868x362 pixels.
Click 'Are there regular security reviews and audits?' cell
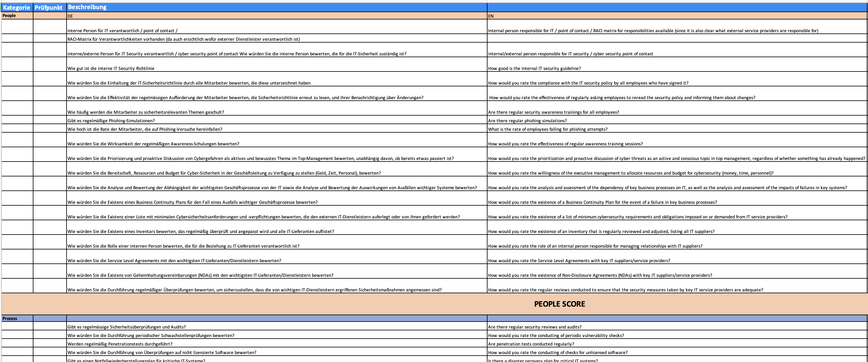click(x=535, y=327)
